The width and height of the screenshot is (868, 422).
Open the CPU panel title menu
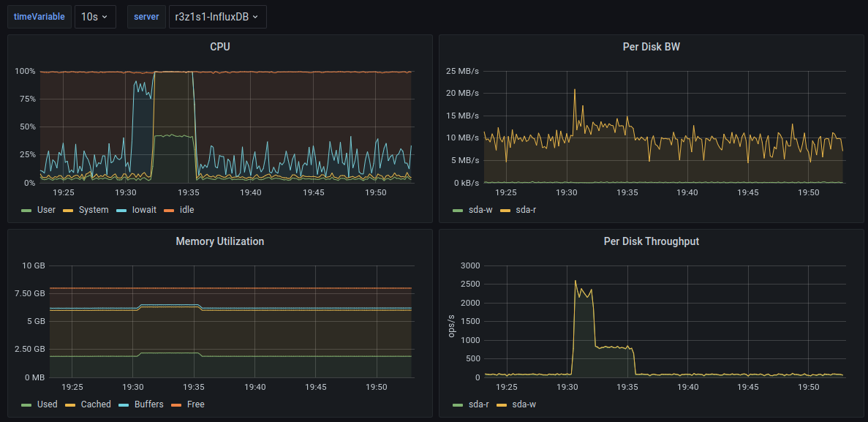point(219,47)
